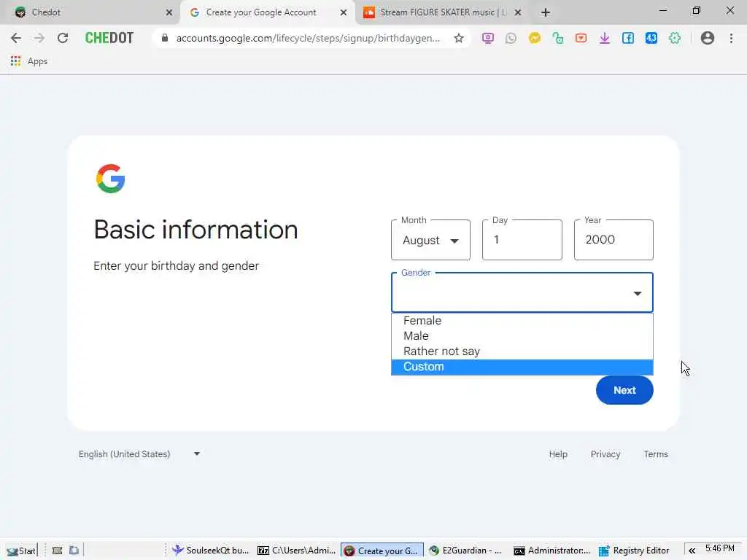The height and width of the screenshot is (560, 747).
Task: Open the Facebook extension icon
Action: (627, 38)
